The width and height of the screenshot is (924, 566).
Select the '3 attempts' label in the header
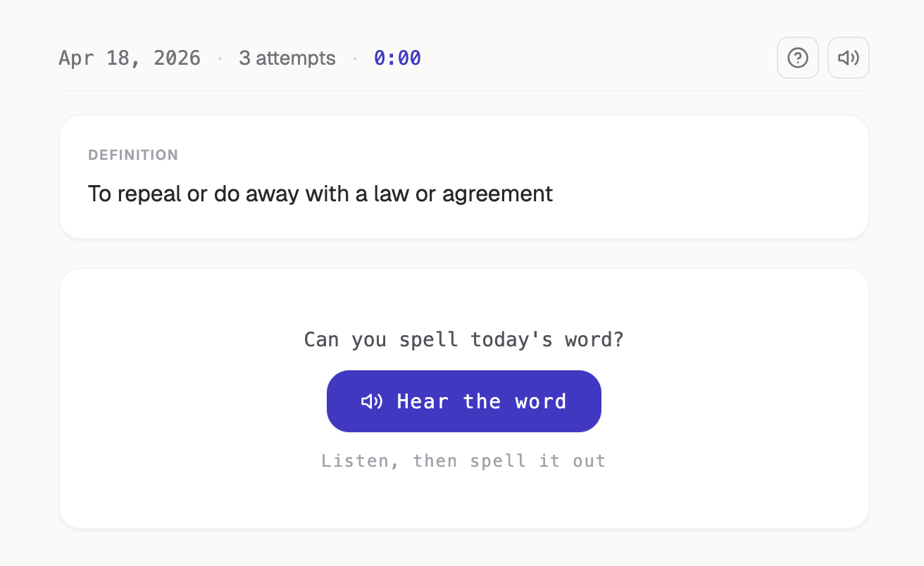pyautogui.click(x=287, y=58)
